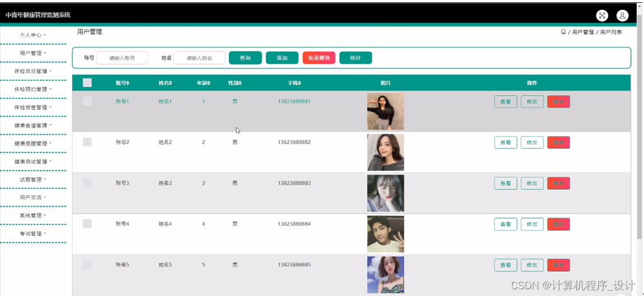This screenshot has width=644, height=296.
Task: Click 查看 for row 账号4
Action: tap(505, 224)
